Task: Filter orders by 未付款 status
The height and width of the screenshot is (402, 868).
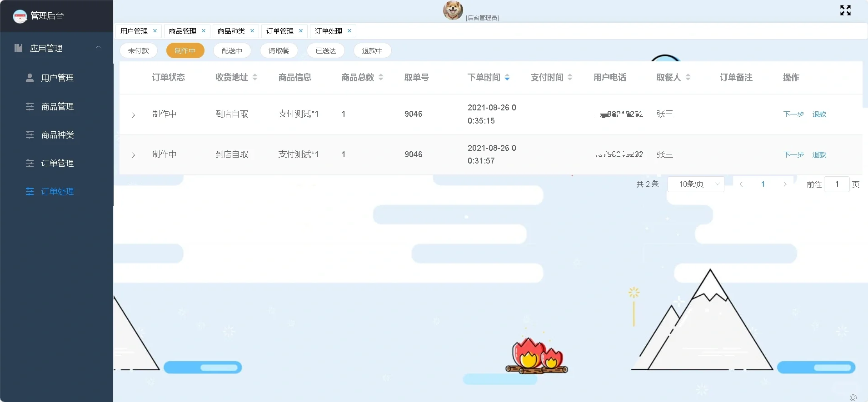Action: coord(139,50)
